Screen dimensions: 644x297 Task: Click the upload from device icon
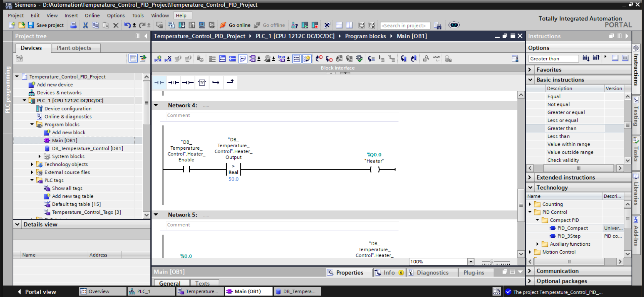click(192, 25)
